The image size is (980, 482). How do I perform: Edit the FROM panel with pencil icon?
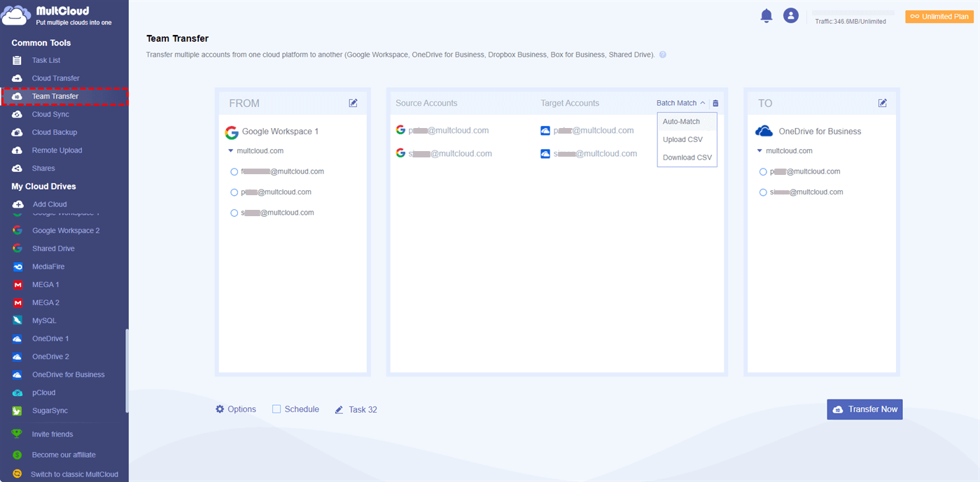tap(353, 103)
